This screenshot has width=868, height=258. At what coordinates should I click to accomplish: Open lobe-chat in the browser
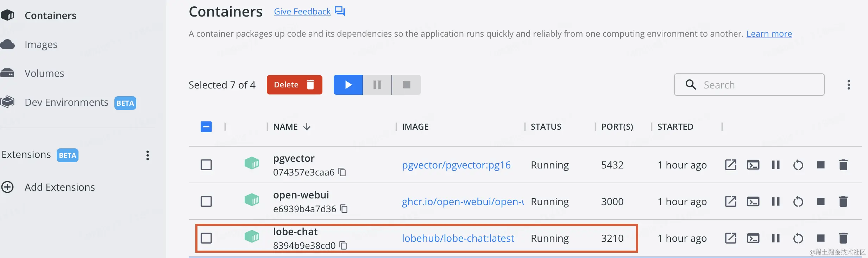click(x=731, y=238)
